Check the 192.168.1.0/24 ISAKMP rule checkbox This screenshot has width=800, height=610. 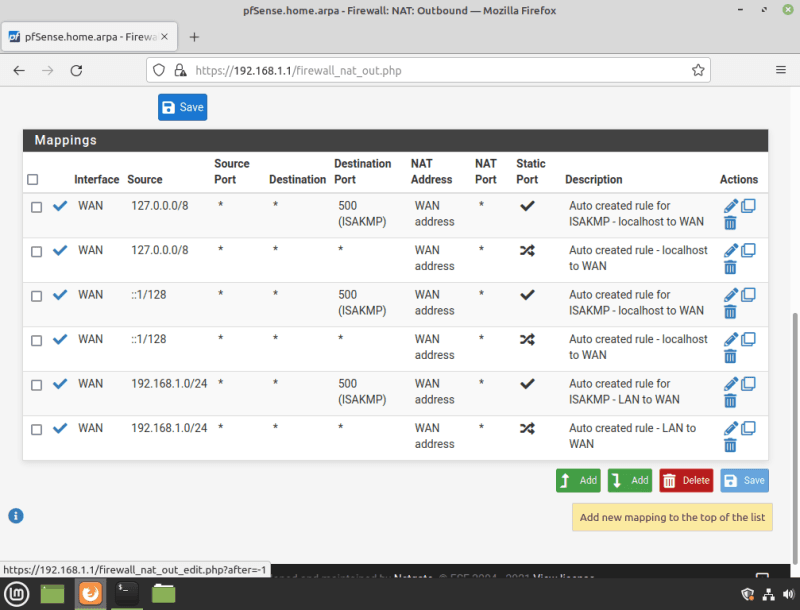(36, 385)
